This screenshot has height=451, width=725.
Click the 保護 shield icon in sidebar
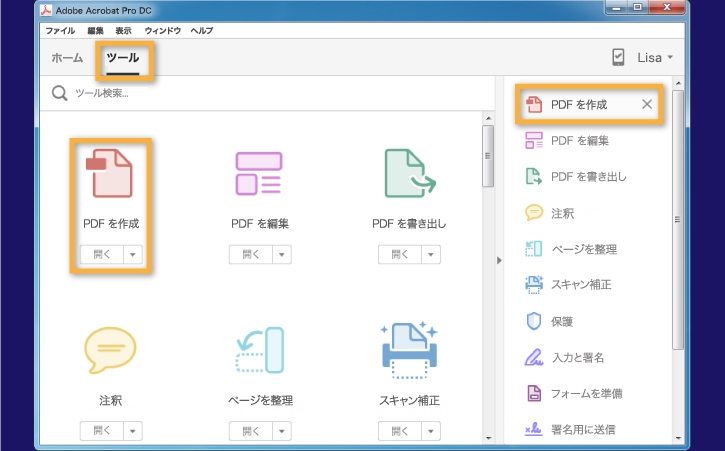[534, 321]
